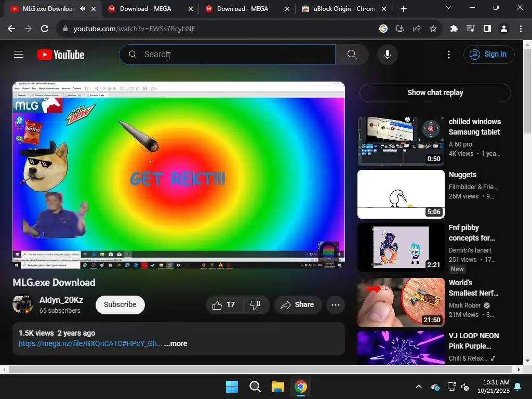
Task: Open the Nuggets video thumbnail
Action: coord(401,194)
